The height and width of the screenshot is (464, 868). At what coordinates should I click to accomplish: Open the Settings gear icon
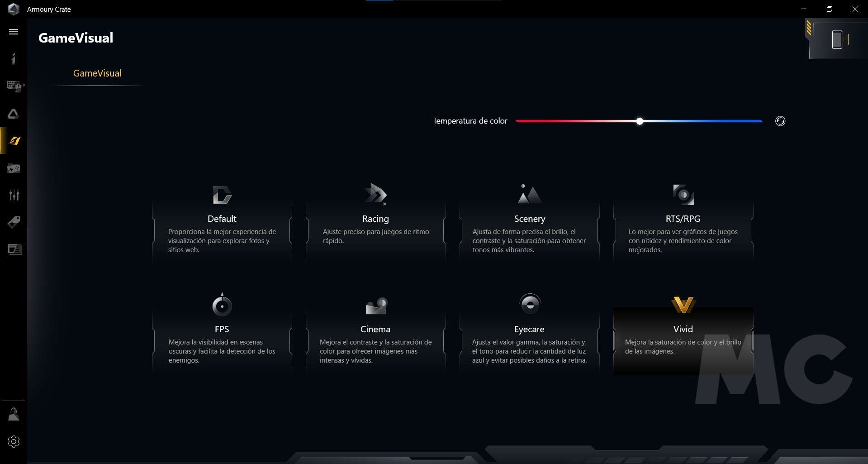(14, 441)
